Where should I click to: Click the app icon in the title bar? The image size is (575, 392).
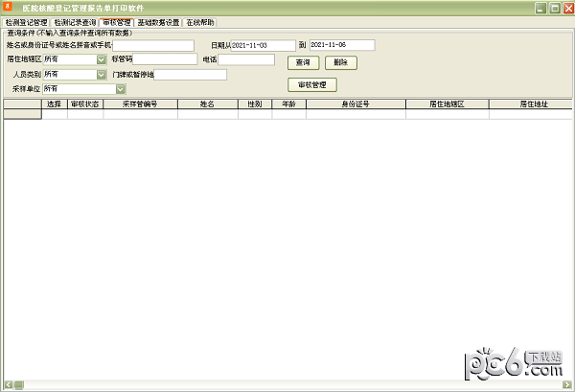click(9, 7)
